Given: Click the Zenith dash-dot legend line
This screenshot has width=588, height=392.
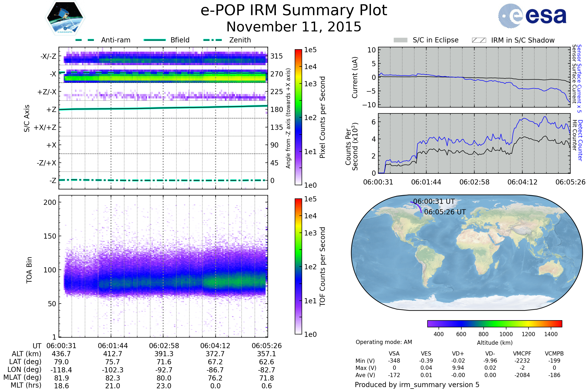Looking at the screenshot, I should (213, 40).
